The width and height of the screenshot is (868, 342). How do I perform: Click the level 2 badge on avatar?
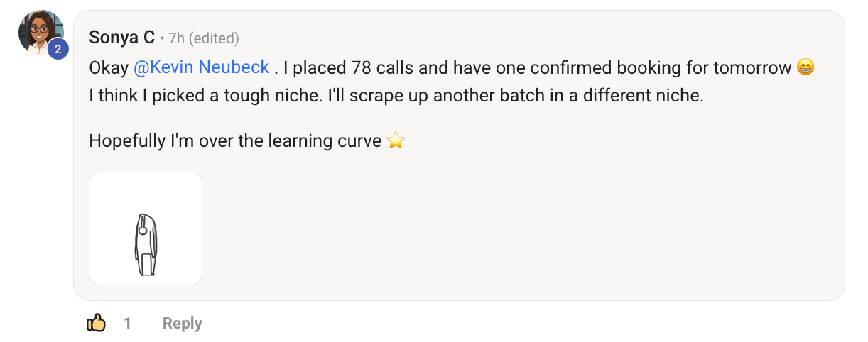pos(58,49)
